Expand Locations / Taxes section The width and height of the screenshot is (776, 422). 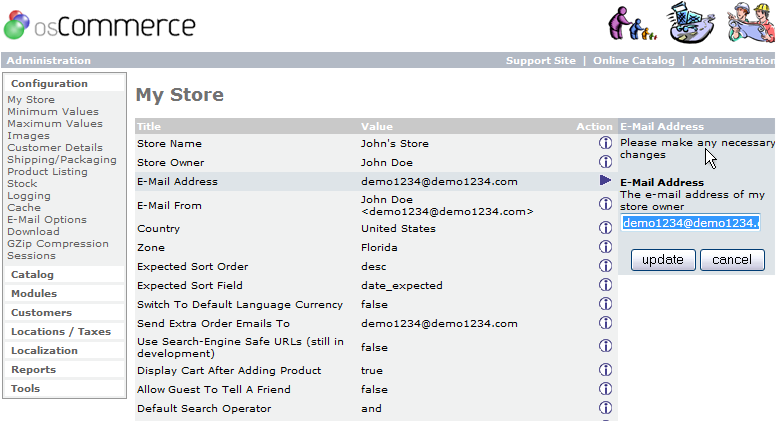pos(61,331)
